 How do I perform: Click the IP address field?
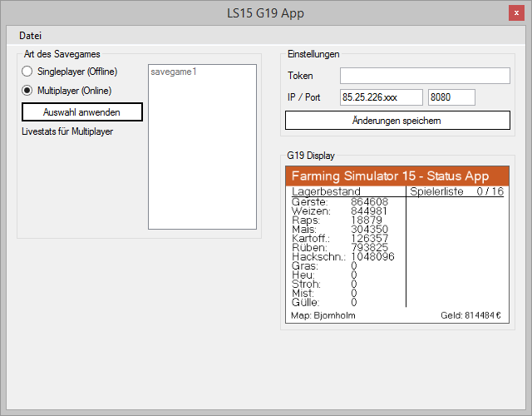(382, 97)
